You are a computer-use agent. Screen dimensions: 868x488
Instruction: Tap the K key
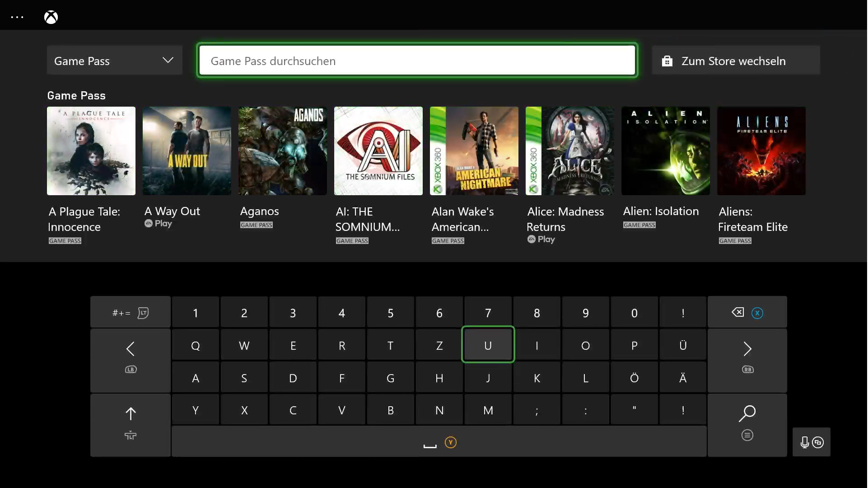point(537,378)
